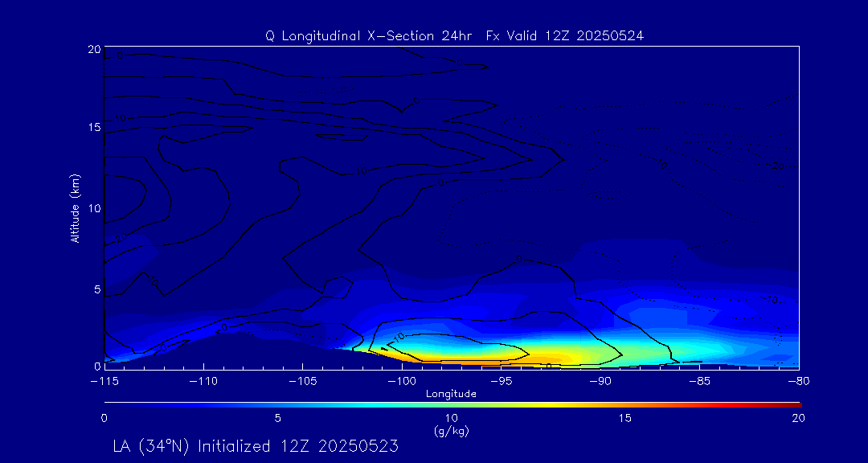868x463 pixels.
Task: Select the "-110" longitude tick label
Action: (203, 381)
